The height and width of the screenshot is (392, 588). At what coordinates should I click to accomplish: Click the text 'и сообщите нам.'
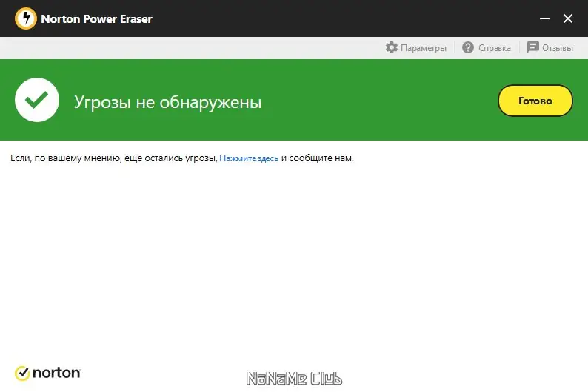click(x=317, y=158)
